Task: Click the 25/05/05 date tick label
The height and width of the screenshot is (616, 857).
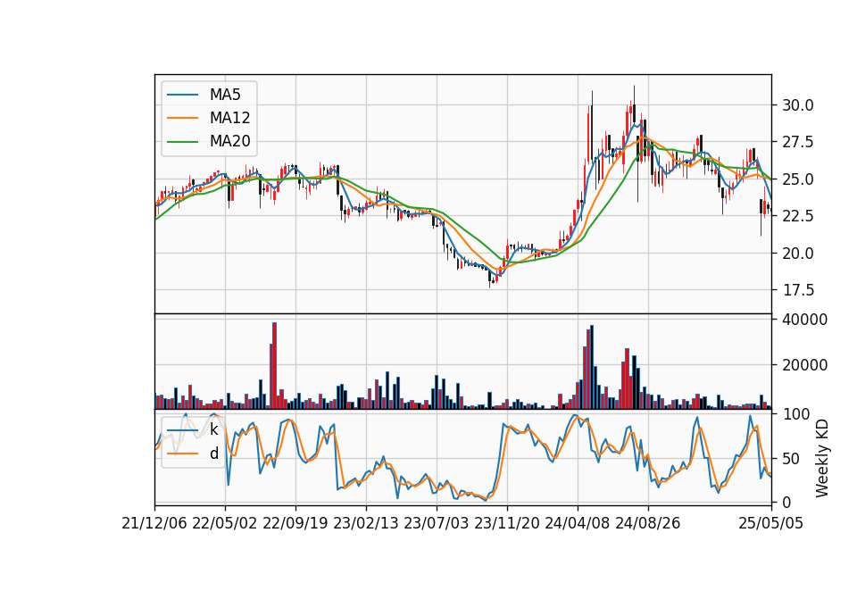Action: (x=771, y=523)
